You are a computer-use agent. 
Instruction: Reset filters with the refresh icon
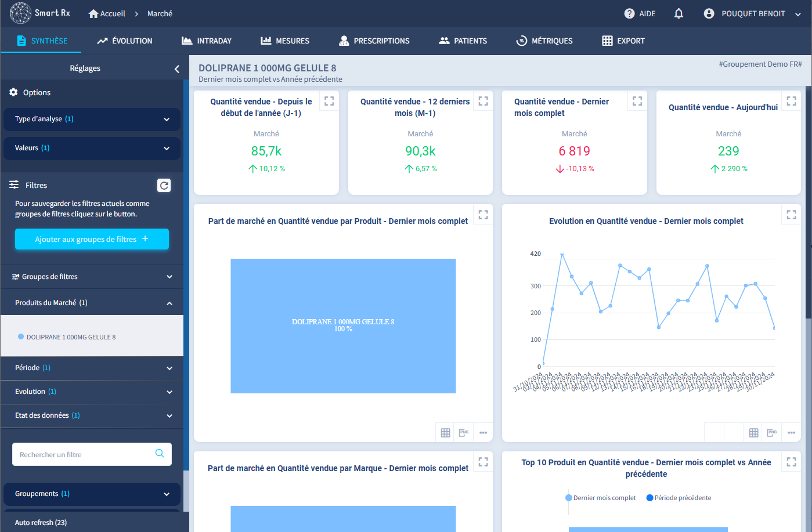point(164,185)
